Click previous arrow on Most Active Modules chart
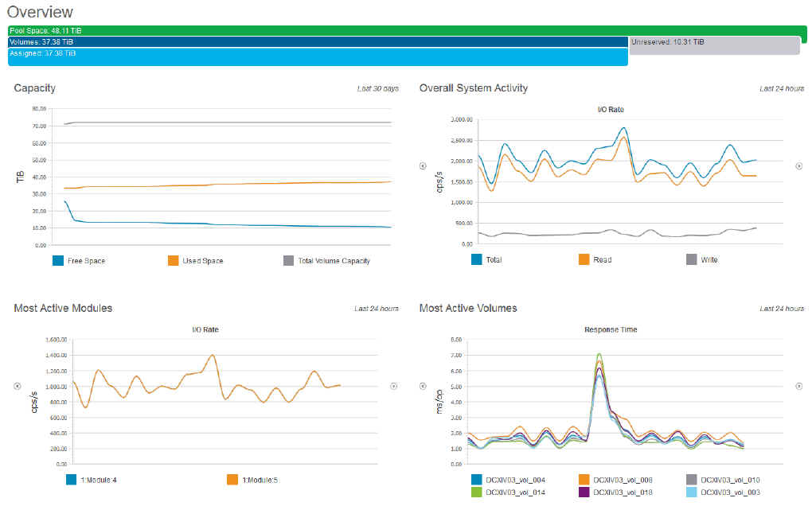812x506 pixels. (x=17, y=386)
